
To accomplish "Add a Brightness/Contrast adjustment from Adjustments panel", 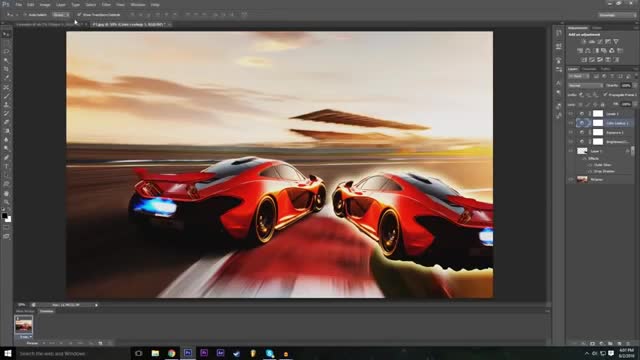I will click(584, 42).
